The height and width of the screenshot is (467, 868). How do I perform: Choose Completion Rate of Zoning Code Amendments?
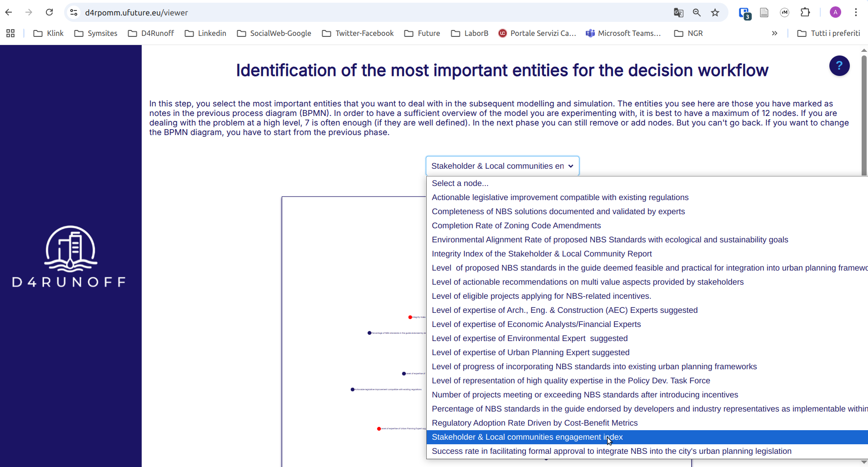click(516, 226)
